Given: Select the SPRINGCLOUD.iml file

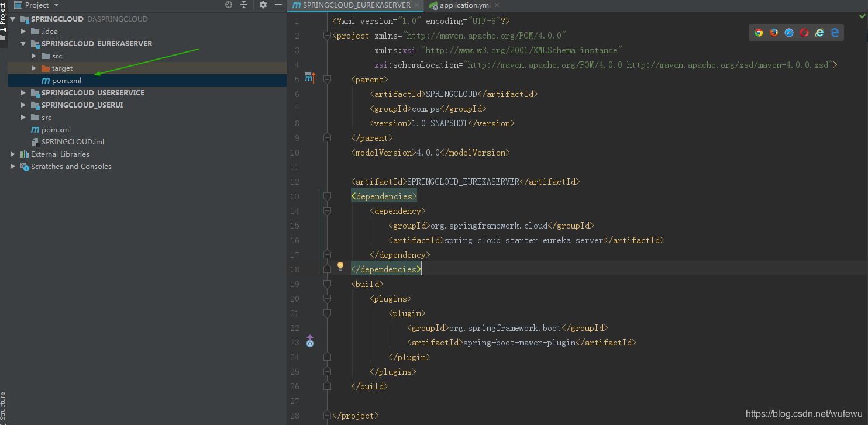Looking at the screenshot, I should click(x=73, y=142).
